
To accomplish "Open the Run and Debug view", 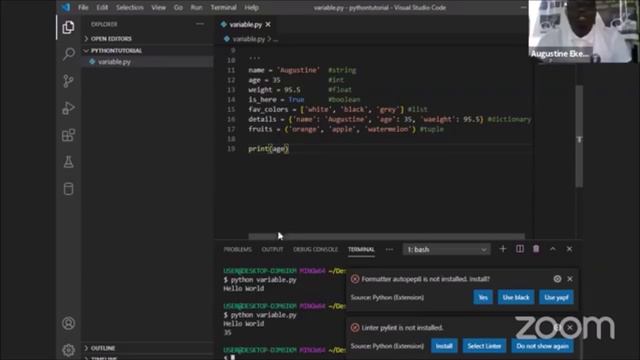I will [68, 108].
